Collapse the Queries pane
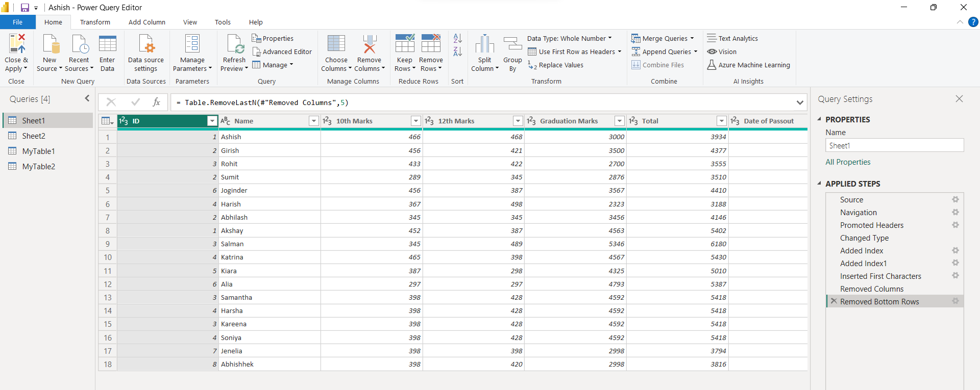 87,98
